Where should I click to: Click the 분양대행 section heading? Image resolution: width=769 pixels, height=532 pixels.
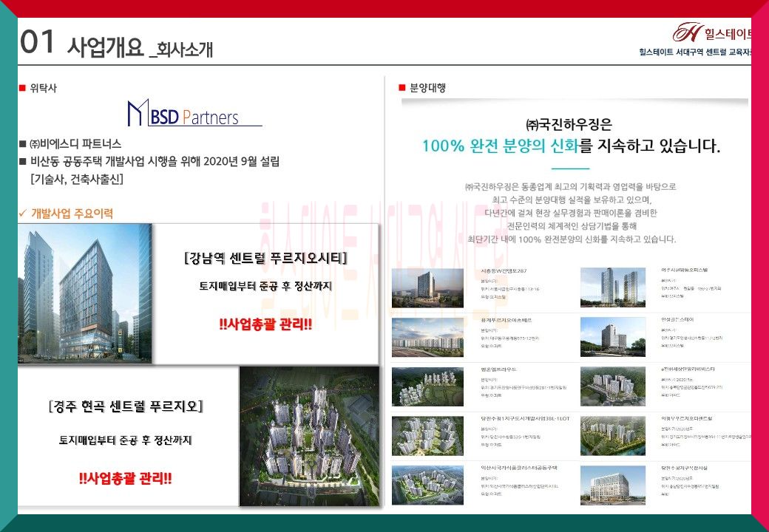[x=427, y=88]
